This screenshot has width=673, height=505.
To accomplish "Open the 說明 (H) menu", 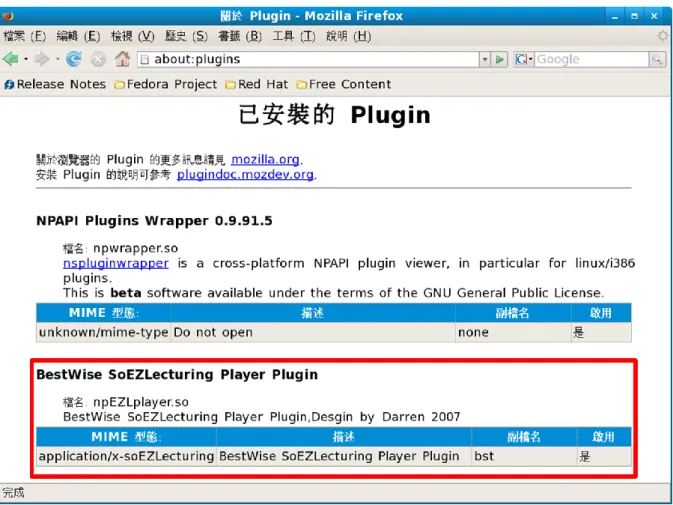I will pyautogui.click(x=349, y=36).
